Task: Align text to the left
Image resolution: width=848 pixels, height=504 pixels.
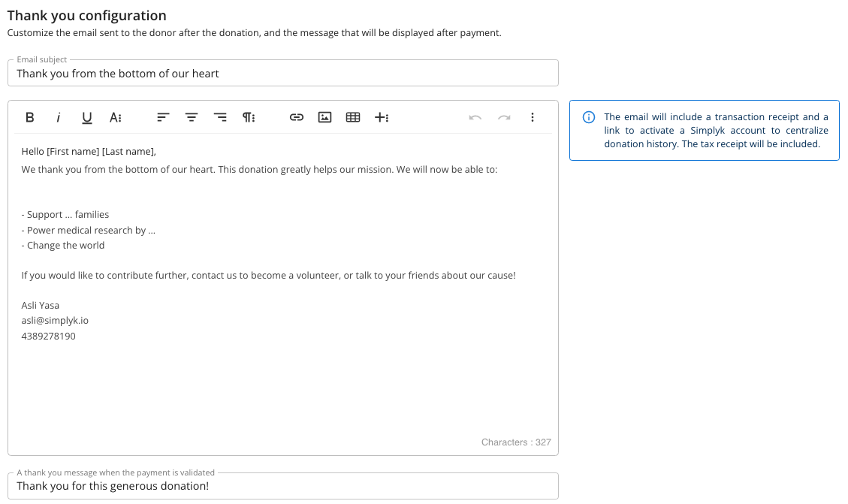Action: tap(163, 117)
